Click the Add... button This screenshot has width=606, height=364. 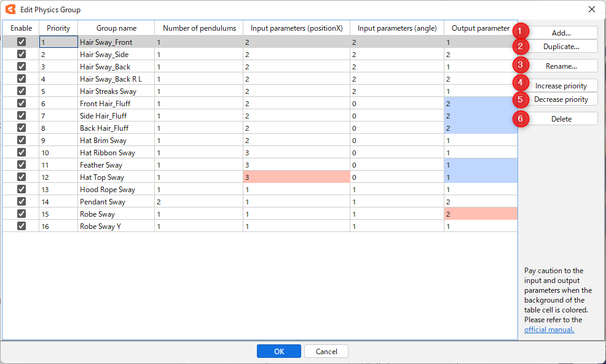561,33
